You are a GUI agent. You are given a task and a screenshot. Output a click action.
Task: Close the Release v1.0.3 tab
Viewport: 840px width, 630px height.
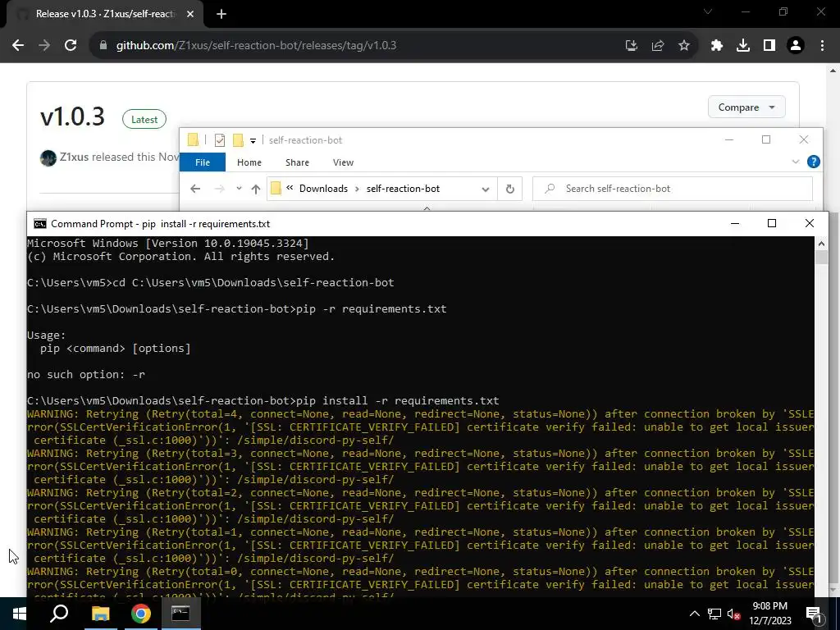(x=190, y=14)
